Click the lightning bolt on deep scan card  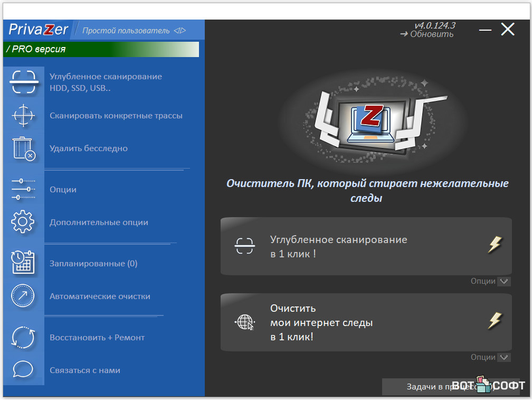pyautogui.click(x=495, y=244)
